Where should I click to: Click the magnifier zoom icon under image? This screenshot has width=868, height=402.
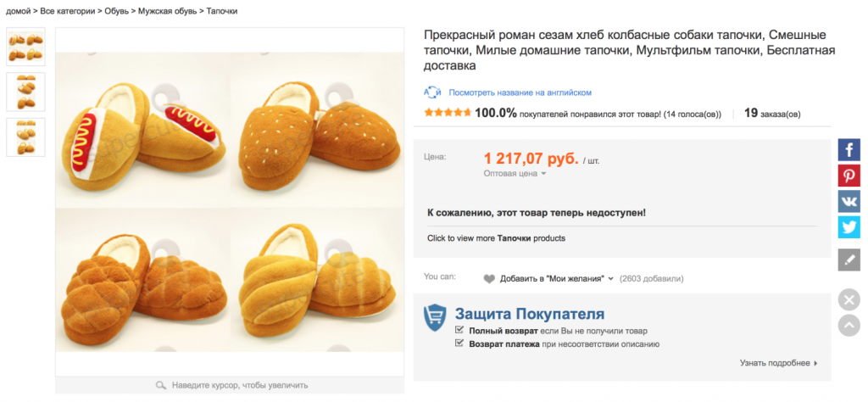[160, 385]
